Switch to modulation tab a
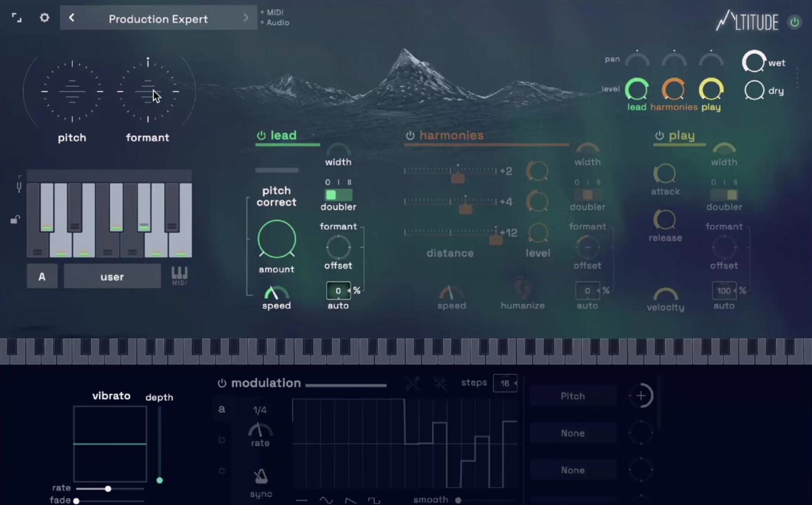The image size is (812, 505). click(x=221, y=409)
